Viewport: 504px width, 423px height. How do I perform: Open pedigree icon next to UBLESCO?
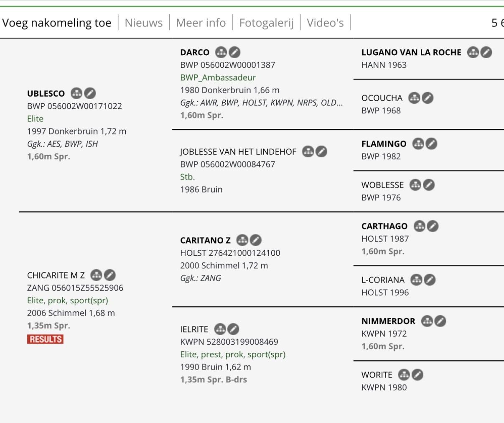coord(76,93)
